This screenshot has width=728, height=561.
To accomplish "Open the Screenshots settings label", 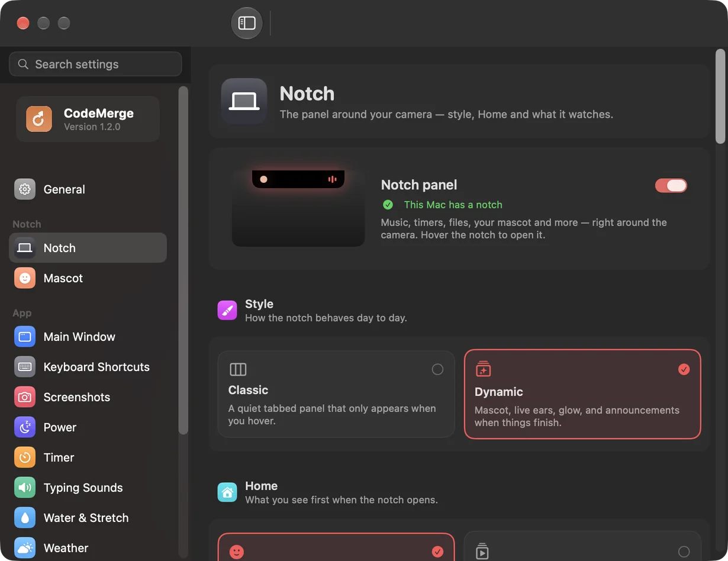I will pyautogui.click(x=77, y=397).
